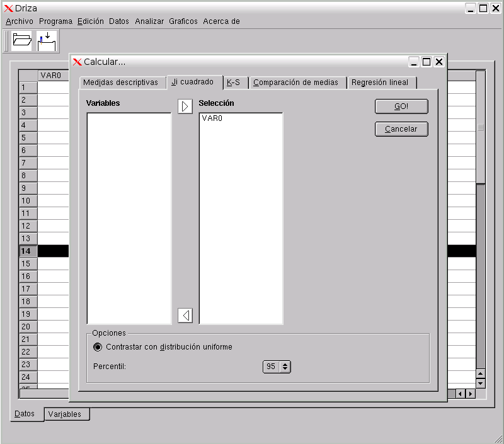Click the VAR0 column header in Driza
Image resolution: width=504 pixels, height=444 pixels.
tap(54, 76)
